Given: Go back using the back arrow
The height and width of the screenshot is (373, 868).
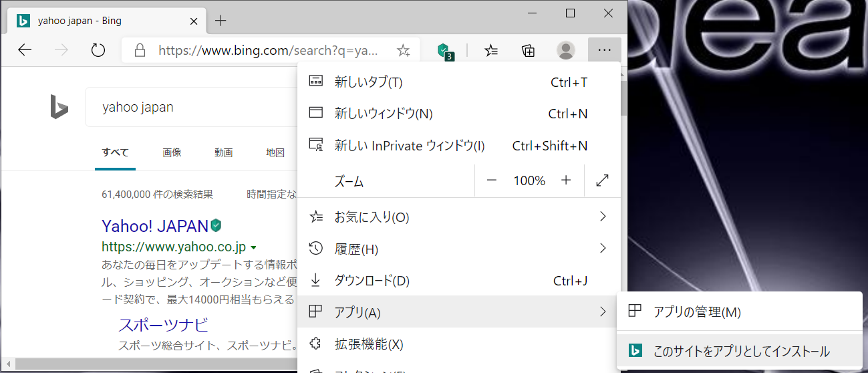Looking at the screenshot, I should click(x=25, y=50).
